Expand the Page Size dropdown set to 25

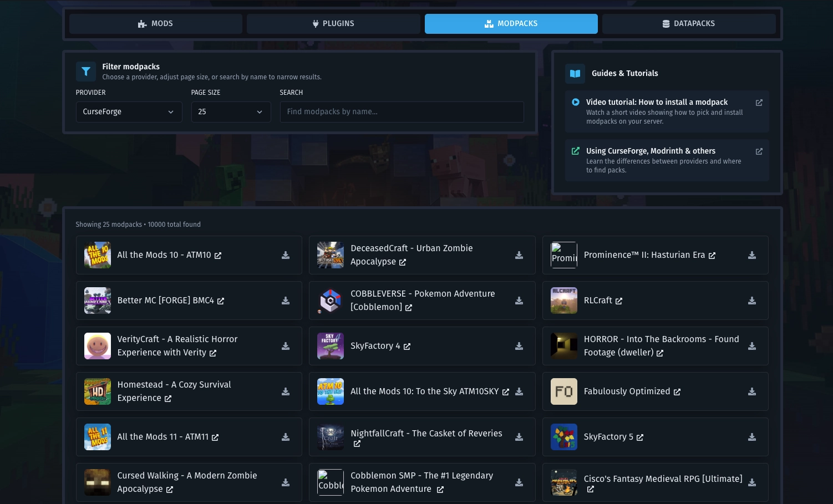coord(231,112)
